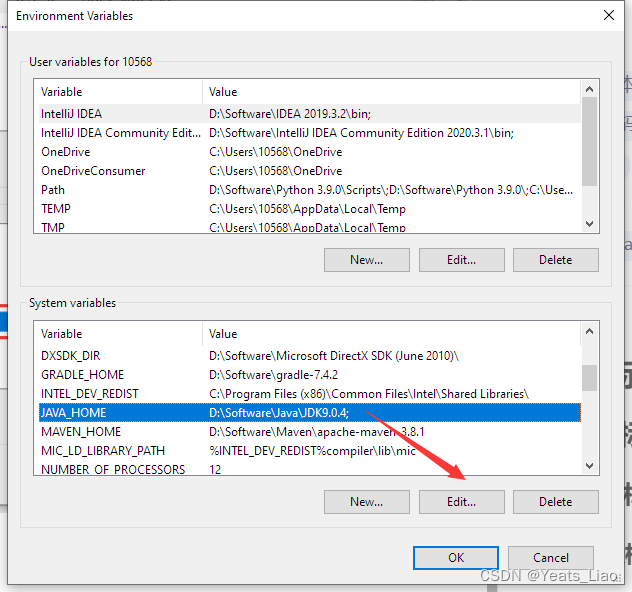Screen dimensions: 632x592
Task: Select the OneDriveConsumer user variable
Action: (310, 171)
